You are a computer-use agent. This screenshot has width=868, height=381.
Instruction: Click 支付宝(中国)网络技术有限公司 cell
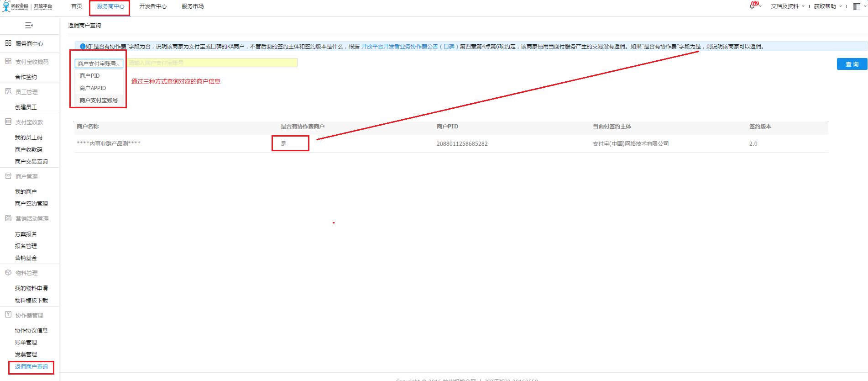pos(631,144)
